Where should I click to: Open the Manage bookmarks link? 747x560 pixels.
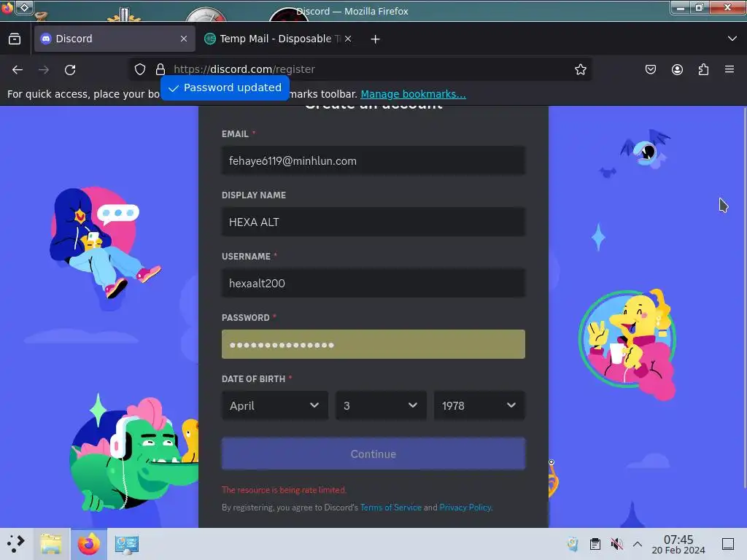pos(413,94)
